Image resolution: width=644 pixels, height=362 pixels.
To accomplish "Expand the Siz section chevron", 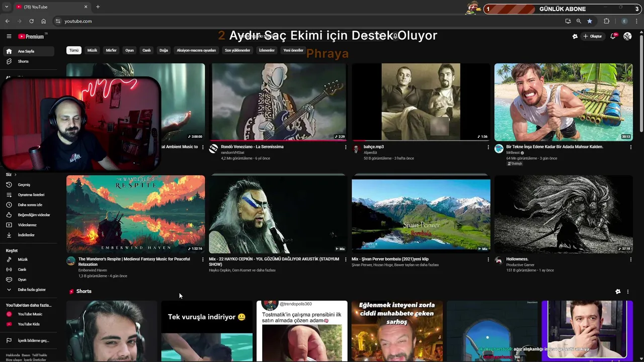I will [15, 174].
